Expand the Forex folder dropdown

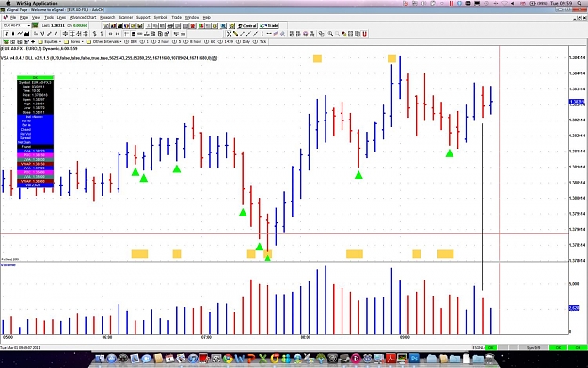click(74, 42)
